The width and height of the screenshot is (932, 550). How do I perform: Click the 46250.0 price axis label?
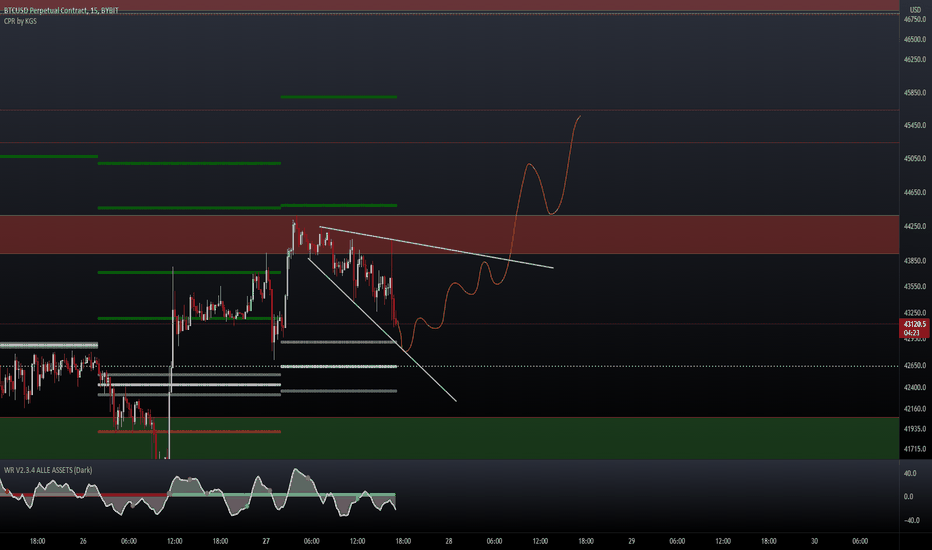coord(915,59)
